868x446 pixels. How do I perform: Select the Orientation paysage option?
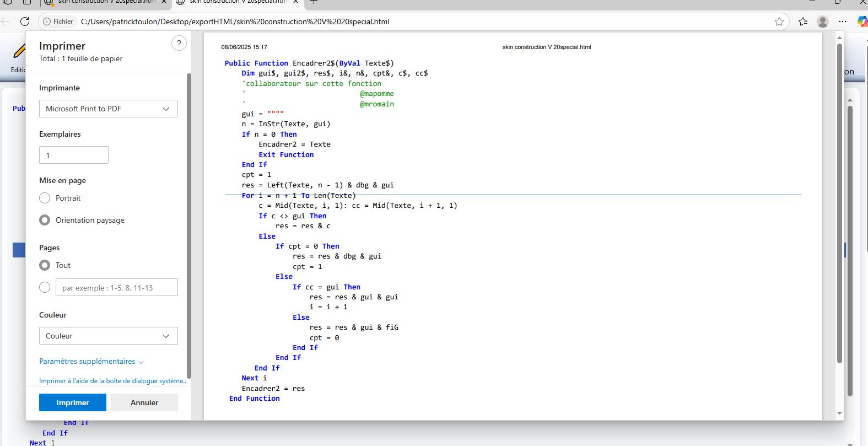tap(45, 220)
